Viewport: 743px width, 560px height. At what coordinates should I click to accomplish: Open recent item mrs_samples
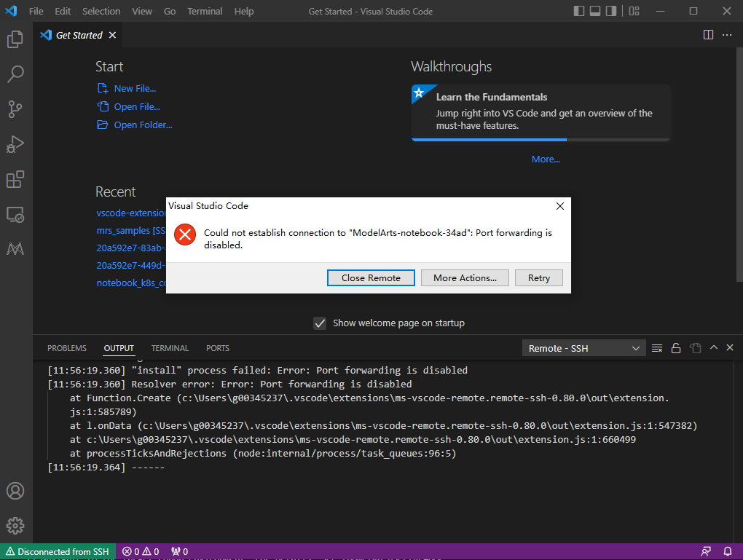[x=131, y=231]
